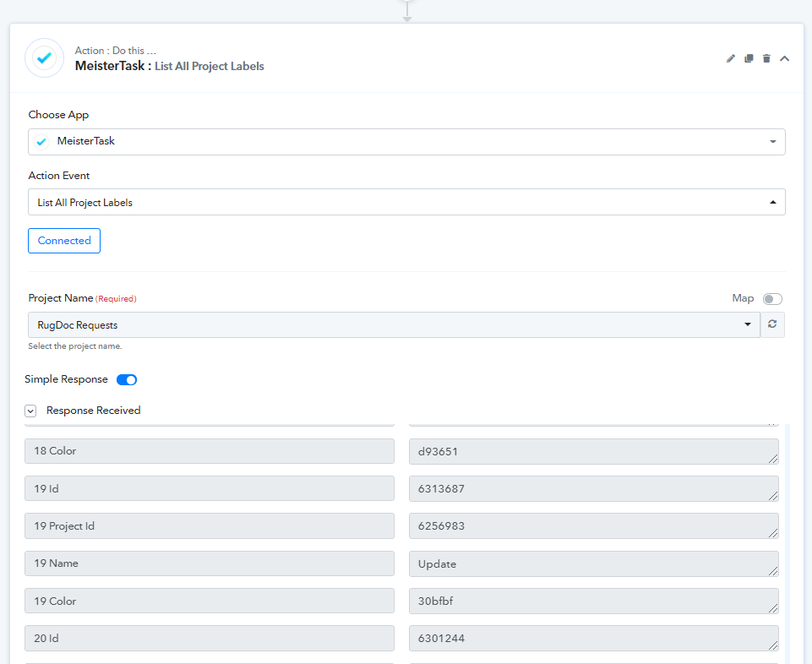Viewport: 812px width, 664px height.
Task: Click the '19 Id' label field
Action: tap(210, 488)
